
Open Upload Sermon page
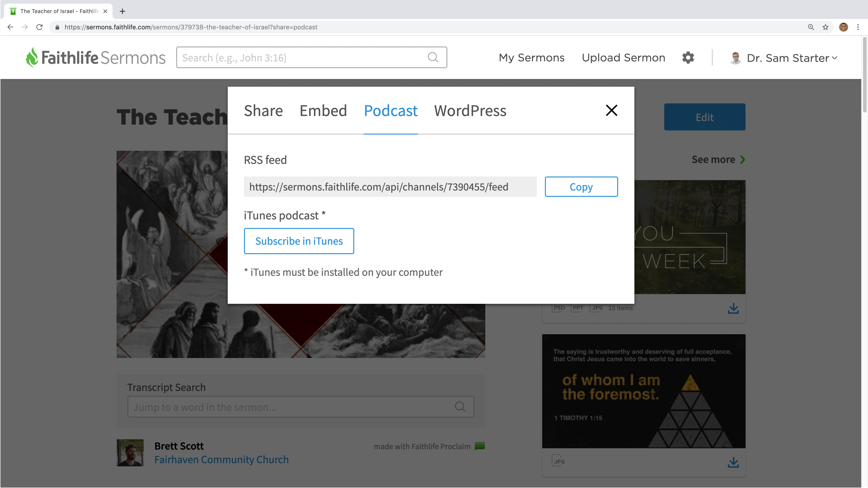tap(623, 58)
